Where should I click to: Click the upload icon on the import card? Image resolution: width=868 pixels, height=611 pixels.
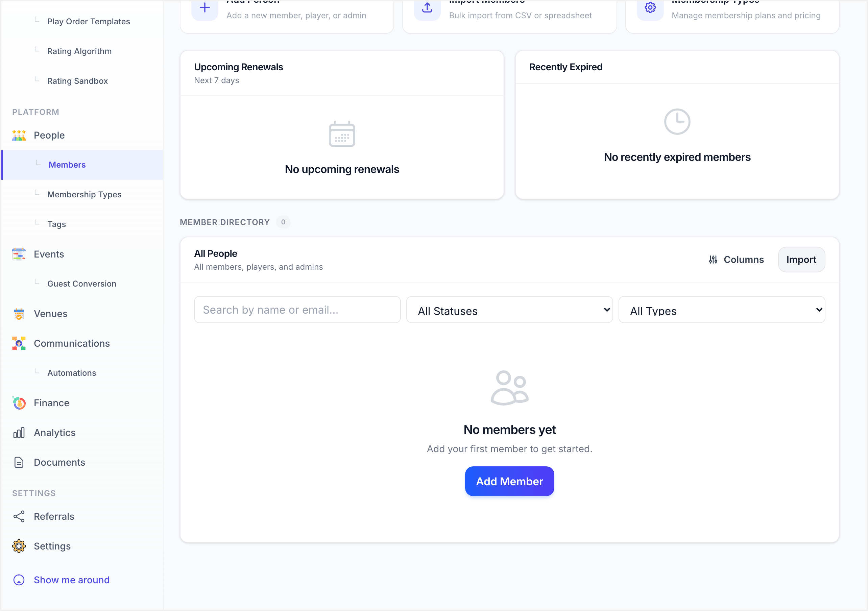(x=427, y=7)
